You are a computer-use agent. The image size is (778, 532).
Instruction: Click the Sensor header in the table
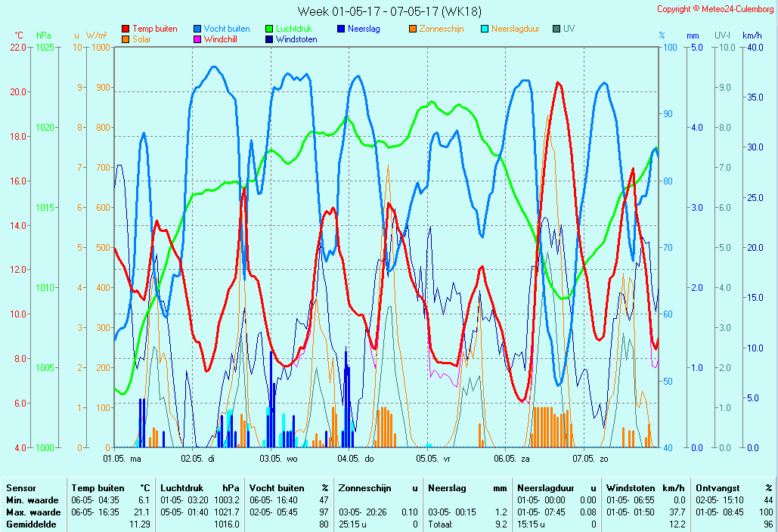(20, 488)
